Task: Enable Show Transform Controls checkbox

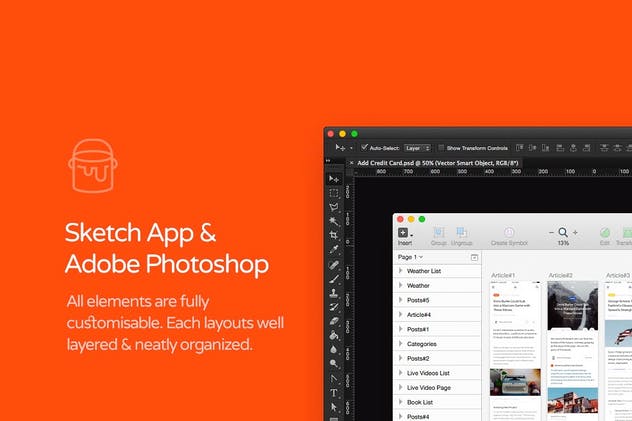Action: [x=442, y=147]
